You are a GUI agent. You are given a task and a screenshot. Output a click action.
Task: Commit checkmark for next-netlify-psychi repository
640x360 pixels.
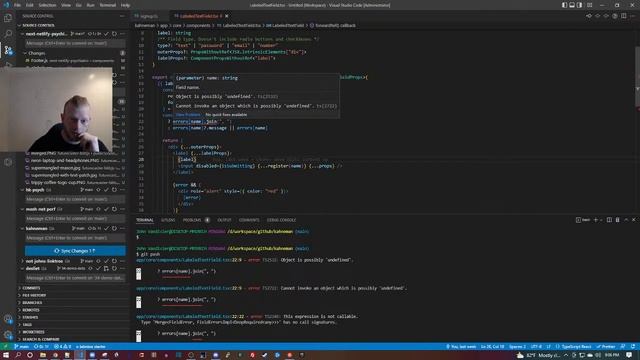coord(106,34)
